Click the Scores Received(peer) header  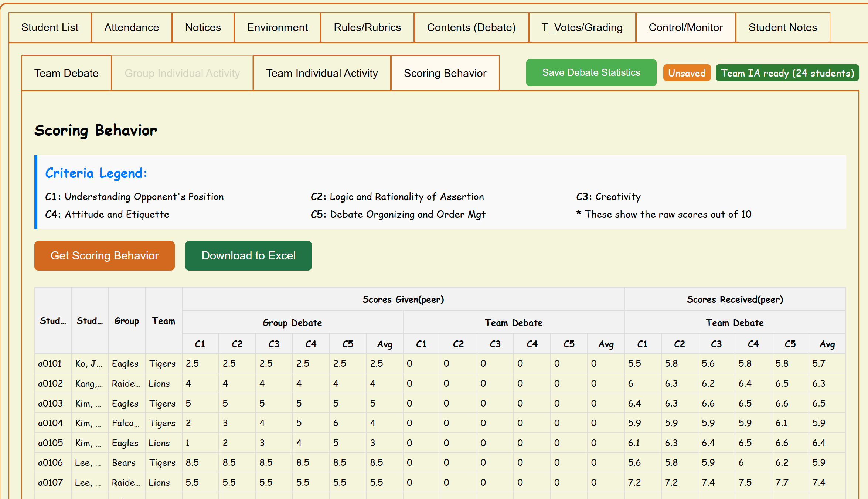point(735,299)
